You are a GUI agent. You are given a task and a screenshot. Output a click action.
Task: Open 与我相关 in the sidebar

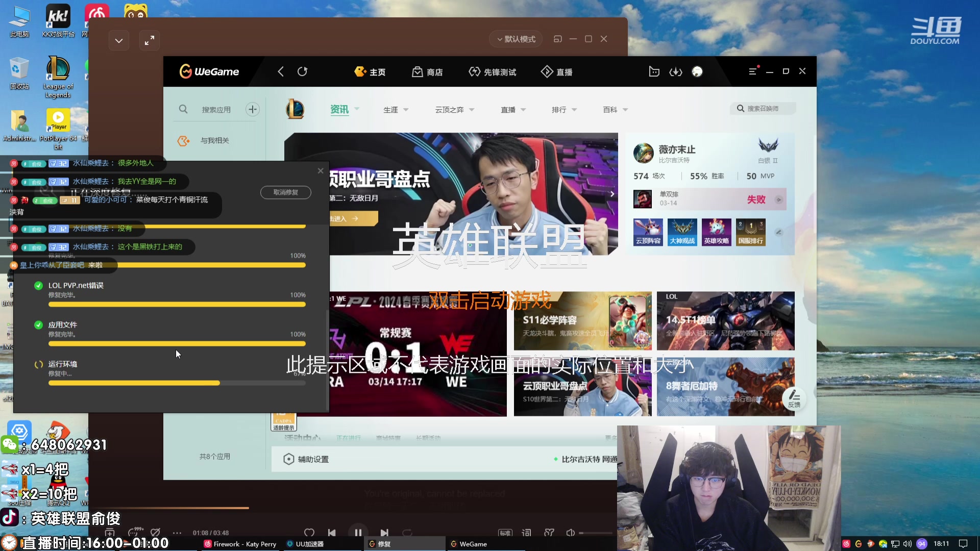coord(214,140)
